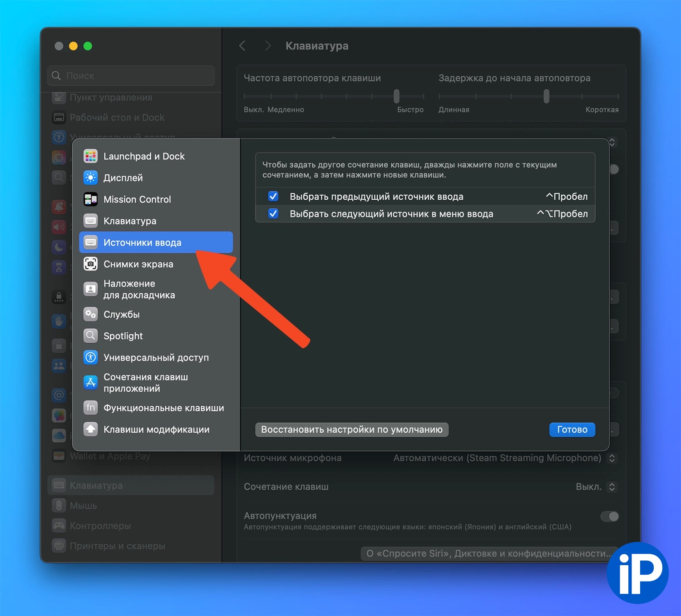Click the Sound speaker icon in settings sidebar
This screenshot has width=681, height=616.
point(59,227)
